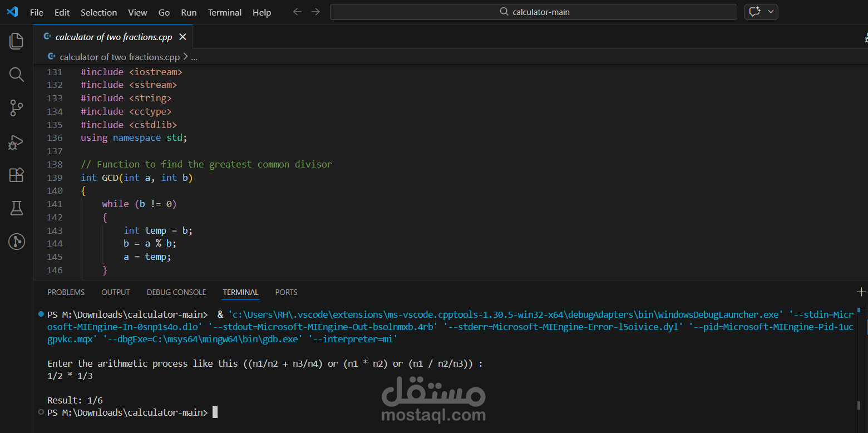Open the Search icon in the activity bar
This screenshot has height=433, width=868.
pyautogui.click(x=16, y=75)
